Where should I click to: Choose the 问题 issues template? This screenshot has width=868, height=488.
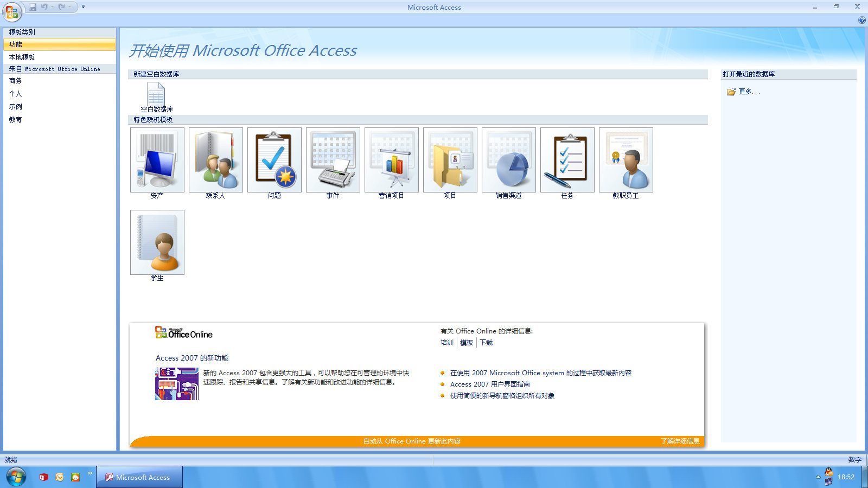(x=275, y=163)
